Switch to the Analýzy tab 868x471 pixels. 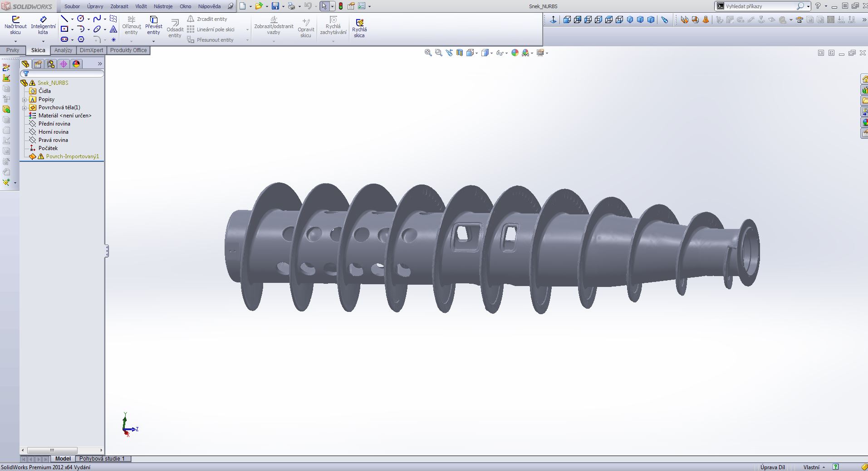tap(63, 50)
